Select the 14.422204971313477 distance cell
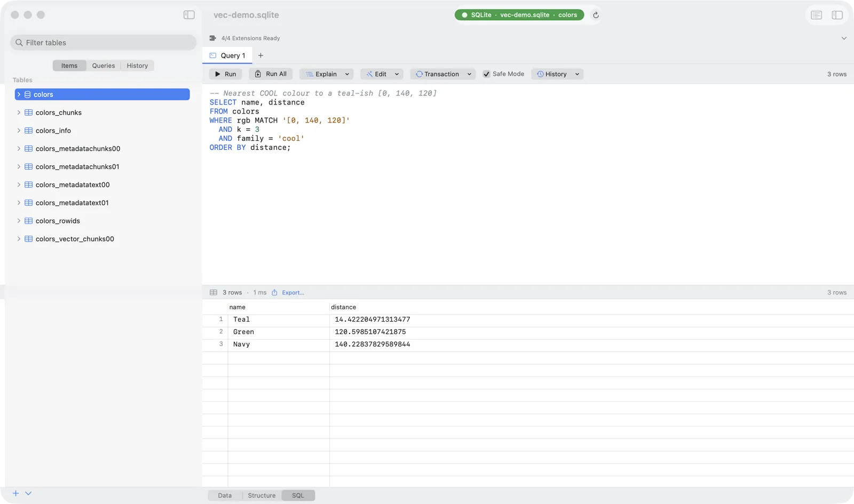 tap(373, 319)
